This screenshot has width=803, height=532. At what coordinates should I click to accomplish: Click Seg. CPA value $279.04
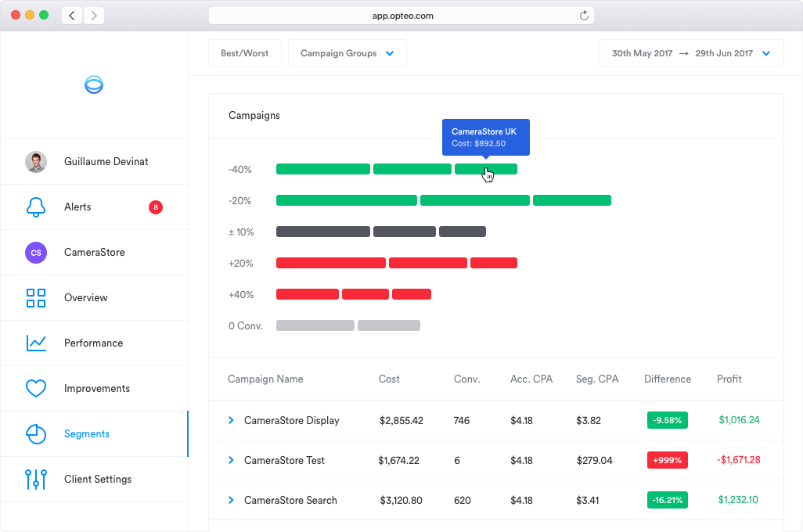click(x=594, y=460)
